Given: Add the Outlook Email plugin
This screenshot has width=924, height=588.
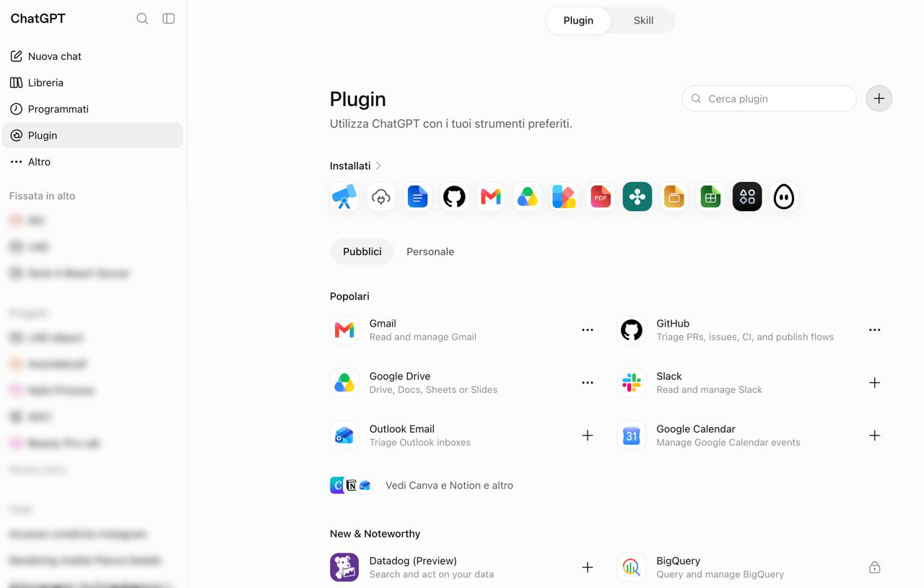Looking at the screenshot, I should (588, 436).
